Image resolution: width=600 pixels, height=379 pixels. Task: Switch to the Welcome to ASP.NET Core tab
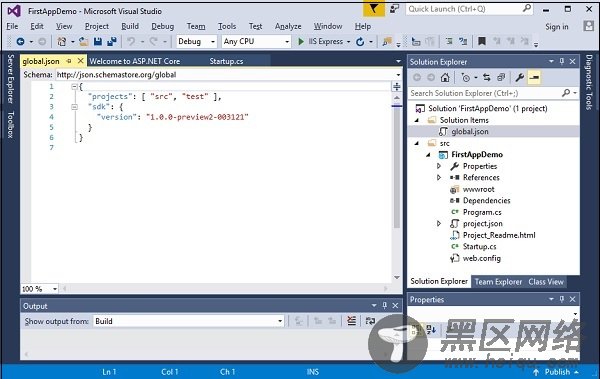pos(135,61)
